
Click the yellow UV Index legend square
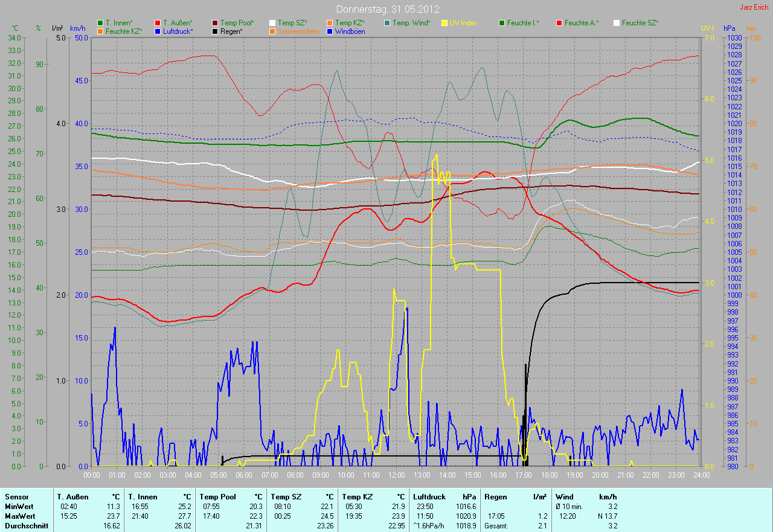[444, 23]
